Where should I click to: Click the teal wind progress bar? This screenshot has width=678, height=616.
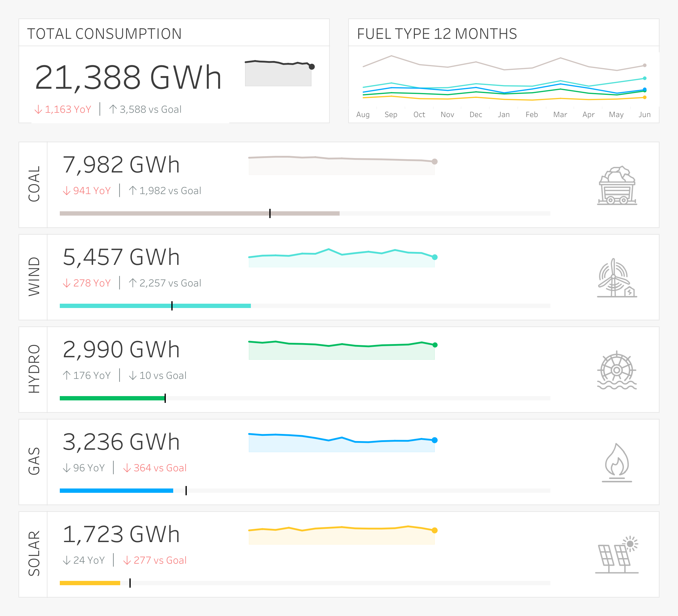[x=155, y=306]
